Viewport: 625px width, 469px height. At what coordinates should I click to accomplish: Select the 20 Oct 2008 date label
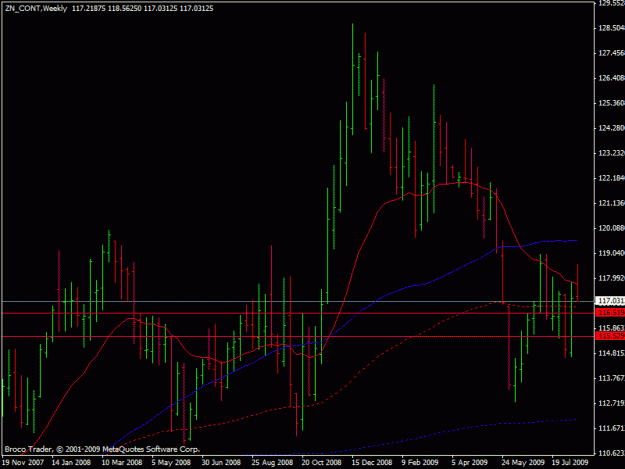(x=321, y=462)
